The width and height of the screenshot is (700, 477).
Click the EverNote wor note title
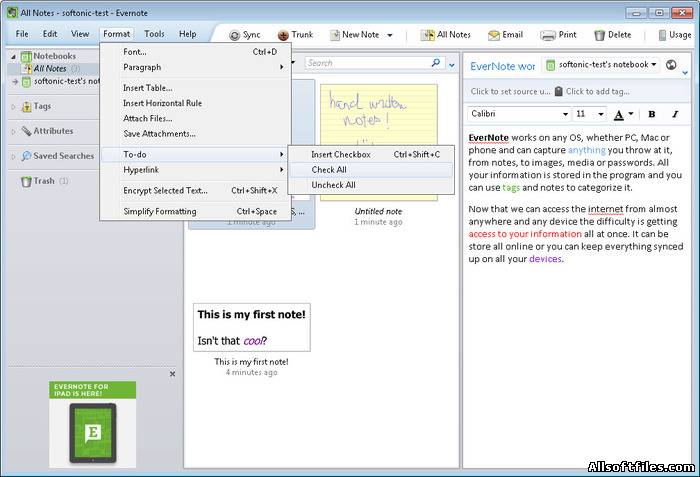503,66
